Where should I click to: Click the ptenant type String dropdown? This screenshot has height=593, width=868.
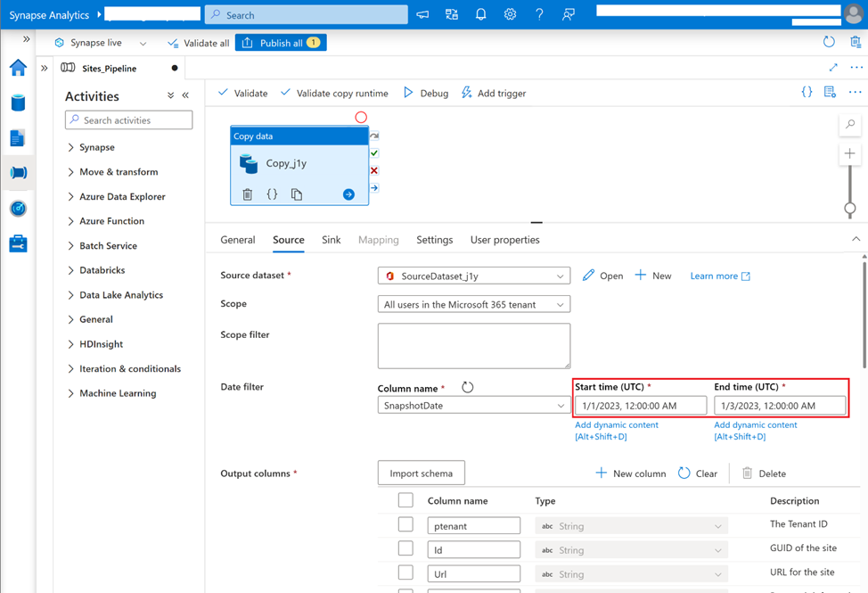click(631, 526)
